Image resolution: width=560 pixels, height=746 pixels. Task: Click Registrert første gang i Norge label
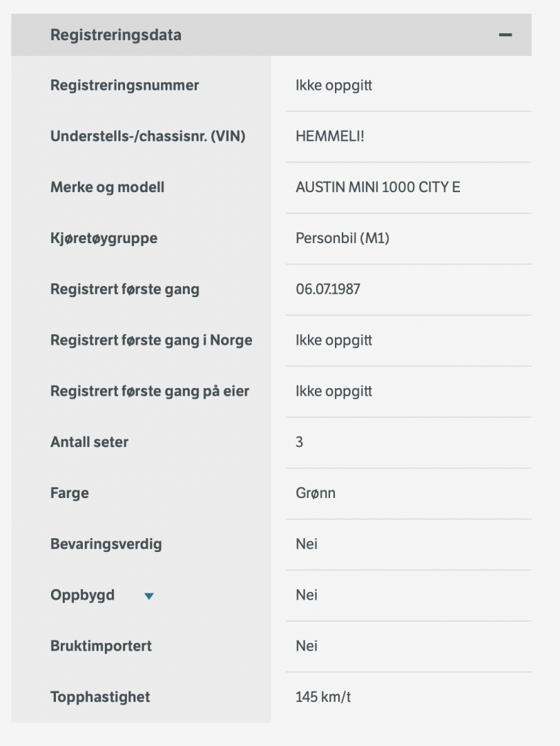pyautogui.click(x=151, y=341)
